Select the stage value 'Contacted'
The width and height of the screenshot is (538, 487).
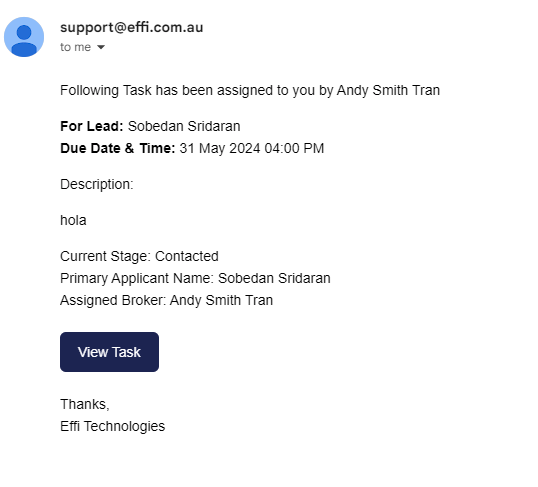point(187,256)
